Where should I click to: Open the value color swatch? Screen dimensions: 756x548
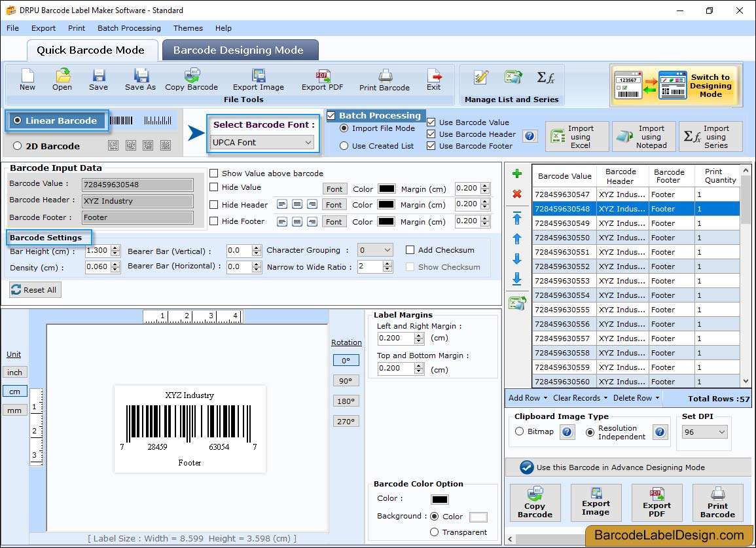pos(386,189)
